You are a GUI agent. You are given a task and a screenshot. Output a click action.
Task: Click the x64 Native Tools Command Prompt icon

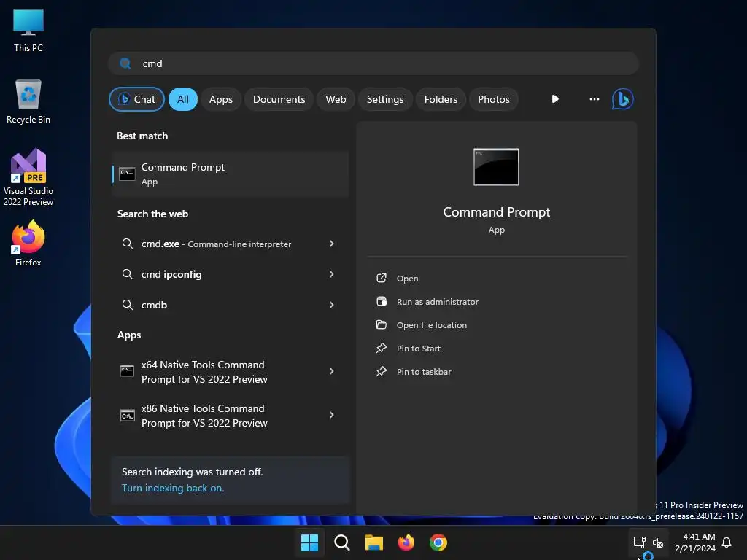(x=127, y=371)
